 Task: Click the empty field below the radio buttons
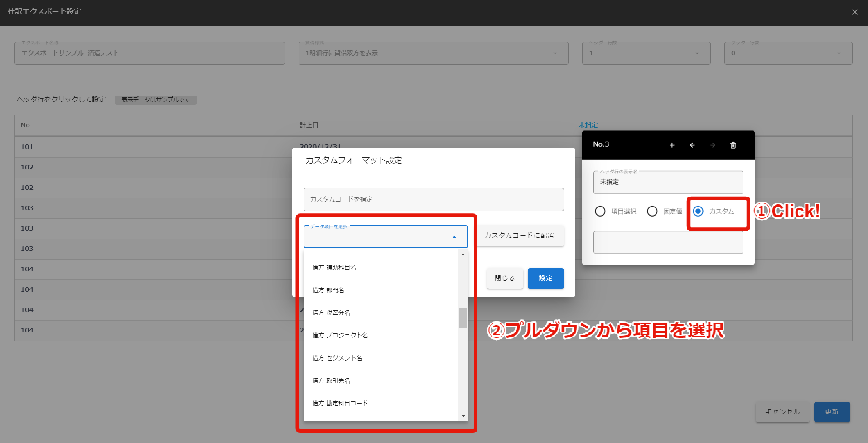668,242
